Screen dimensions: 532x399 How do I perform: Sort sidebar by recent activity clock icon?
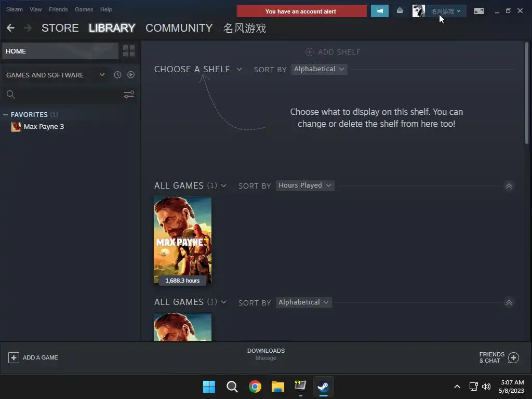pyautogui.click(x=117, y=75)
